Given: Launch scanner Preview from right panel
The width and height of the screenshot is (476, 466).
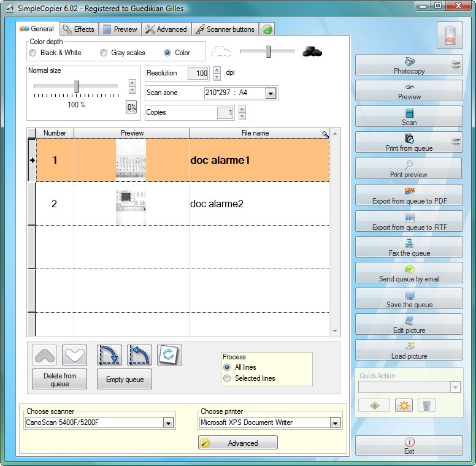Looking at the screenshot, I should pyautogui.click(x=409, y=91).
